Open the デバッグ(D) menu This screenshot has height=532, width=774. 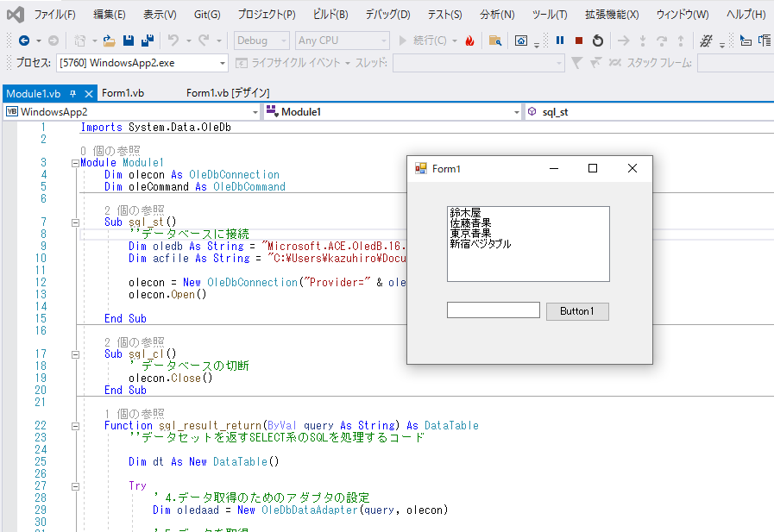coord(387,15)
